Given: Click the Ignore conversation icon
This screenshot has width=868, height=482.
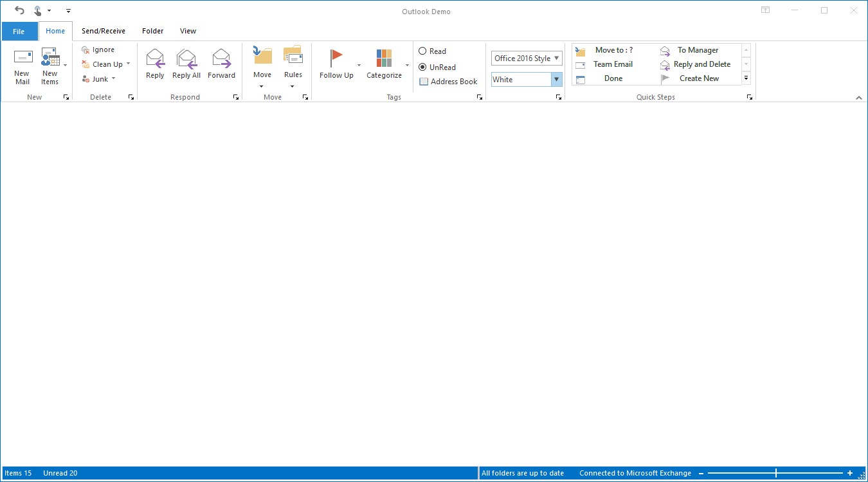Looking at the screenshot, I should pyautogui.click(x=86, y=49).
